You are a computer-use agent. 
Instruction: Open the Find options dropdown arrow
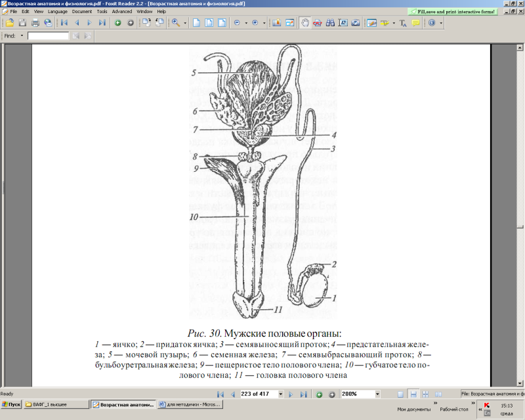click(22, 35)
